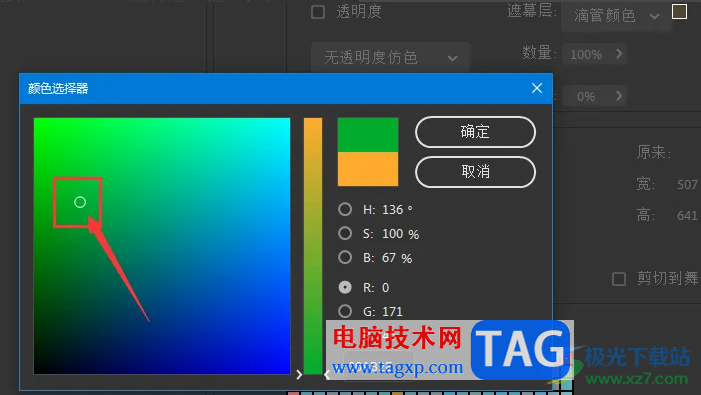Expand the 数量 100% slider arrow

click(619, 54)
